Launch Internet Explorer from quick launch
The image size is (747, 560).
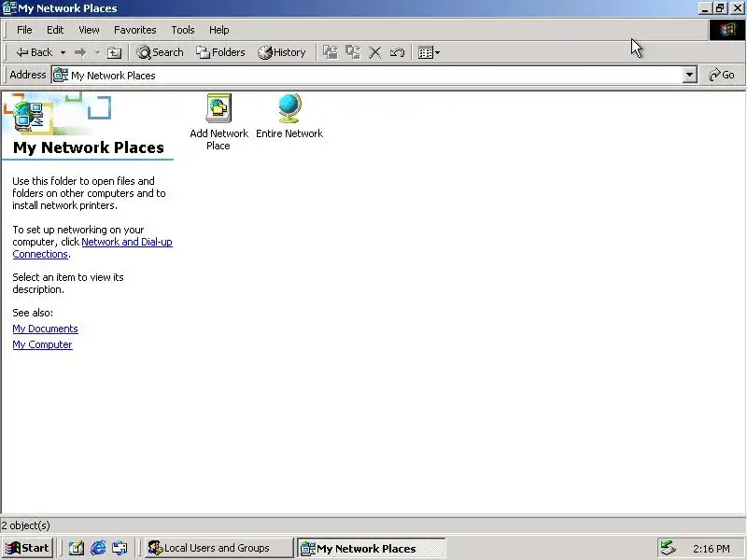(99, 548)
